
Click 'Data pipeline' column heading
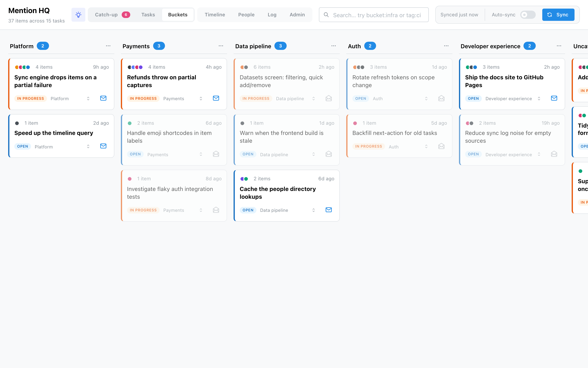(x=253, y=46)
